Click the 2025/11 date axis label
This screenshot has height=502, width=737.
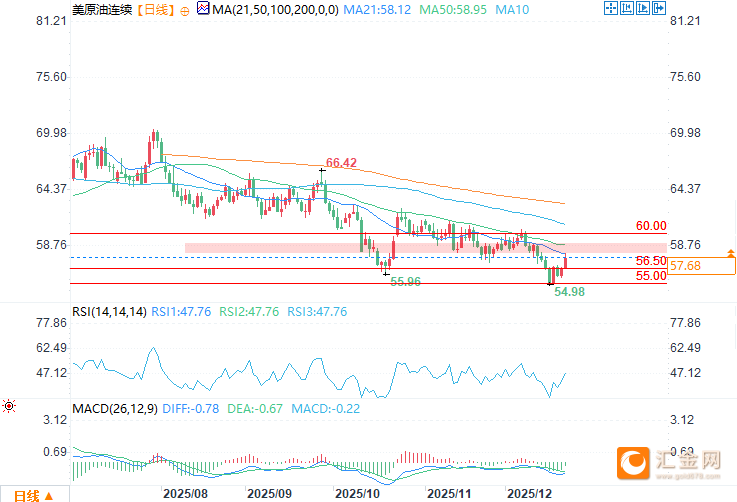coord(449,494)
